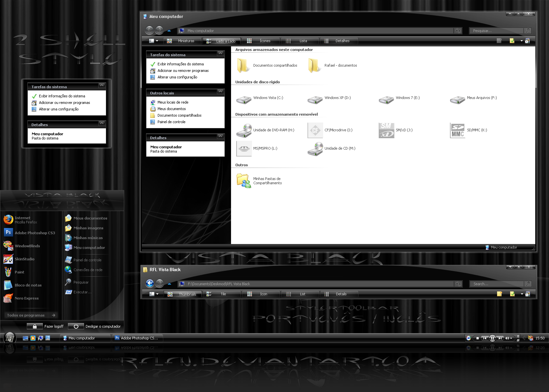Screen dimensions: 549x392
Task: Expand hidden system tray icons
Action: (x=524, y=338)
